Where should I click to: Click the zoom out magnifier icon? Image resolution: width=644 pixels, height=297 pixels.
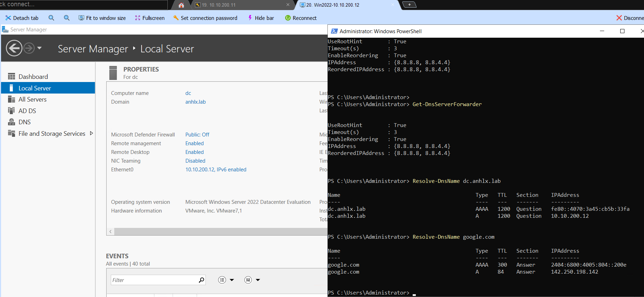tap(66, 18)
